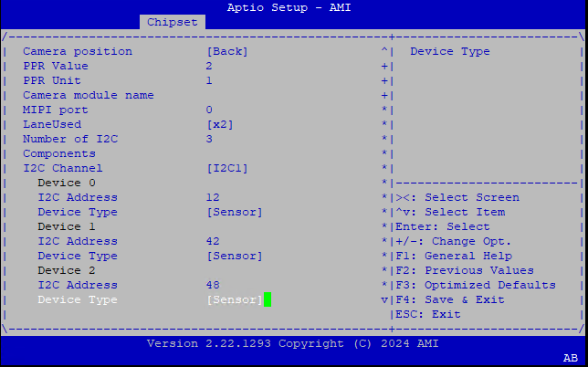Open Device Type option under Device 1
Viewport: 588px width, 367px height.
tap(235, 256)
